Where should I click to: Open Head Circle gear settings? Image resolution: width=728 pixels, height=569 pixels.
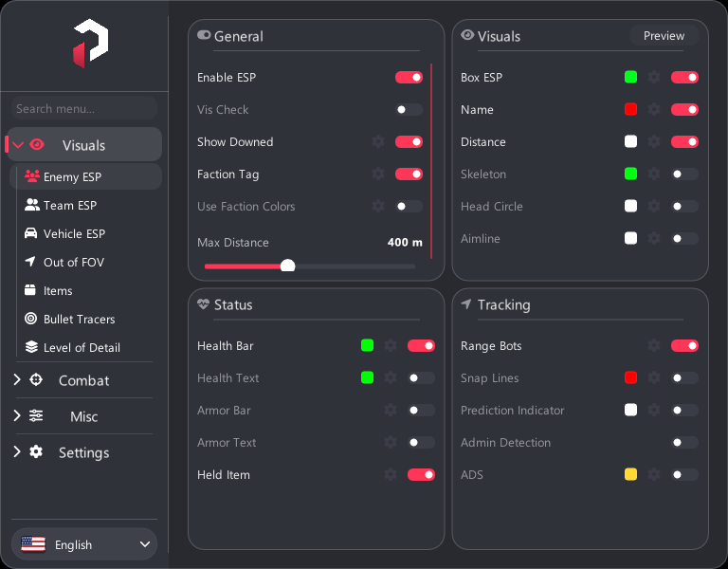coord(654,206)
